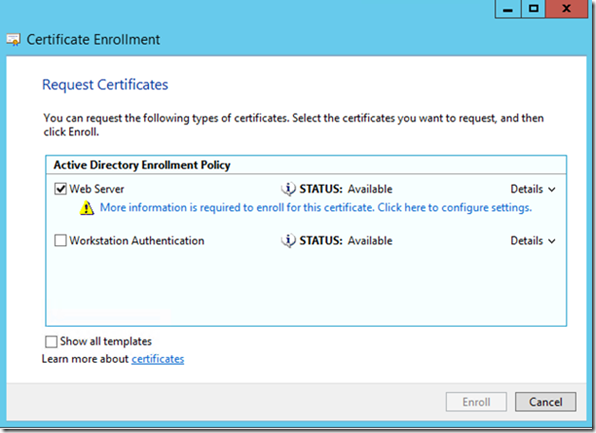Click the grayed-out Enroll button

click(476, 402)
